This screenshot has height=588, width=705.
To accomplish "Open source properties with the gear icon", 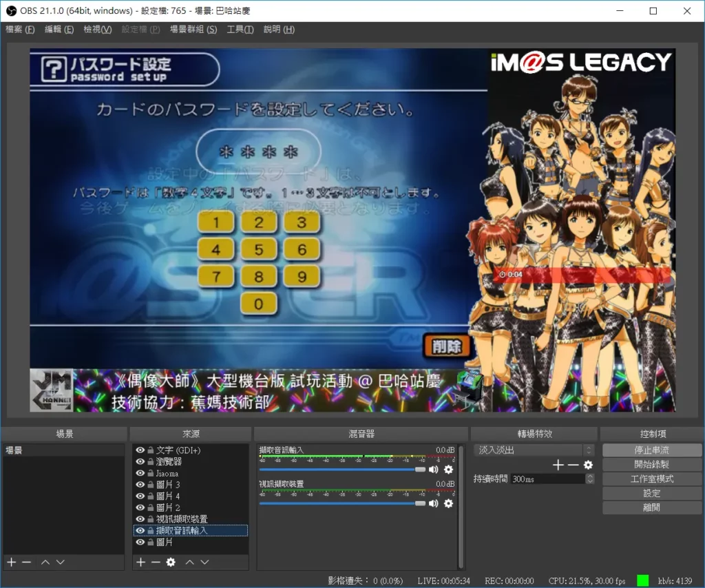I will [x=171, y=562].
